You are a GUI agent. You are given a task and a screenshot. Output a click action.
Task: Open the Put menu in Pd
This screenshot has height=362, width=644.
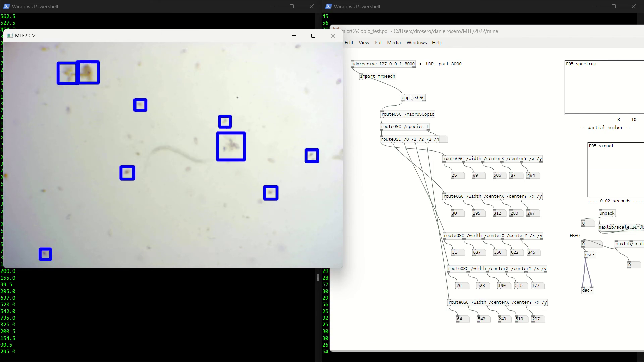point(378,43)
